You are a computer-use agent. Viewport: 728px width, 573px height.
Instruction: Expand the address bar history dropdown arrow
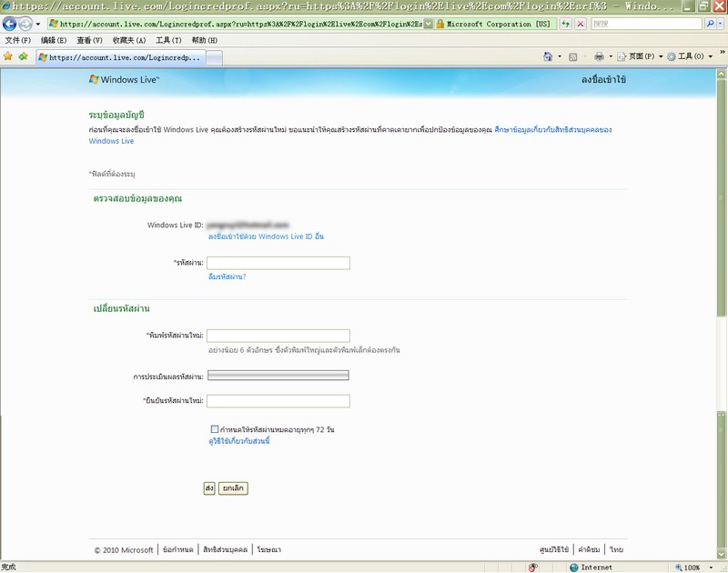[x=428, y=24]
